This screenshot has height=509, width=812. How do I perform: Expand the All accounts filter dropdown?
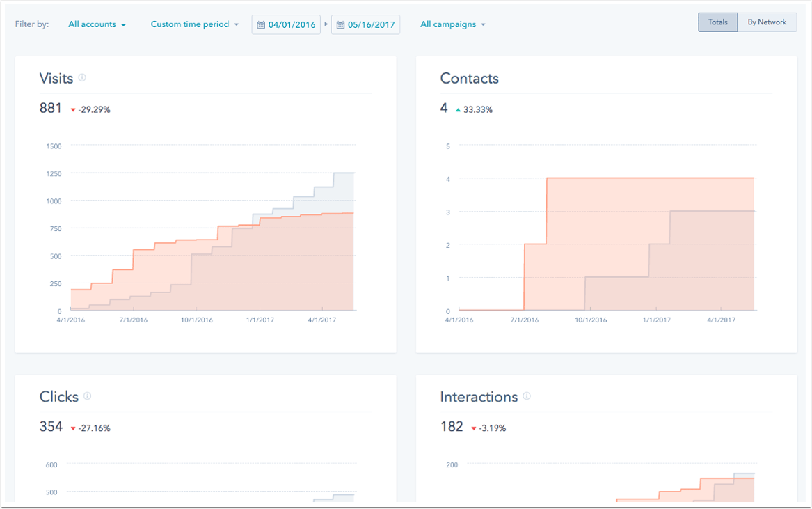click(x=97, y=24)
